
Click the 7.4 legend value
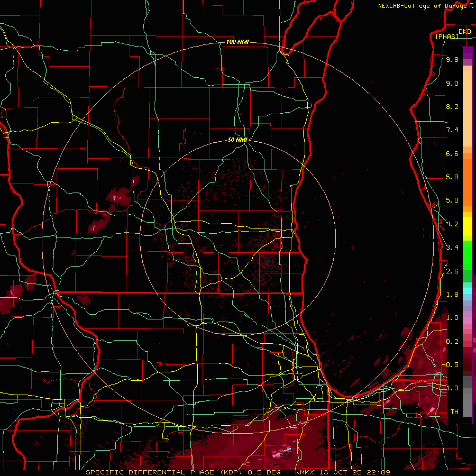[x=452, y=130]
